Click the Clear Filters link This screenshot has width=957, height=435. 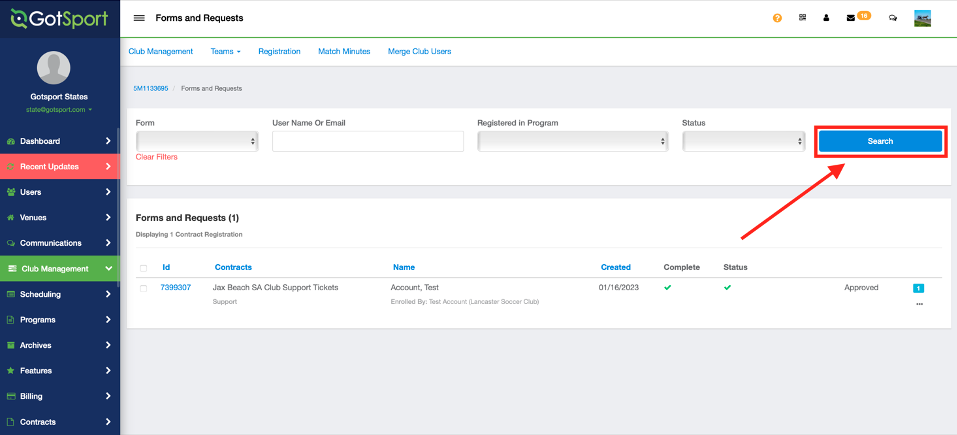[157, 157]
